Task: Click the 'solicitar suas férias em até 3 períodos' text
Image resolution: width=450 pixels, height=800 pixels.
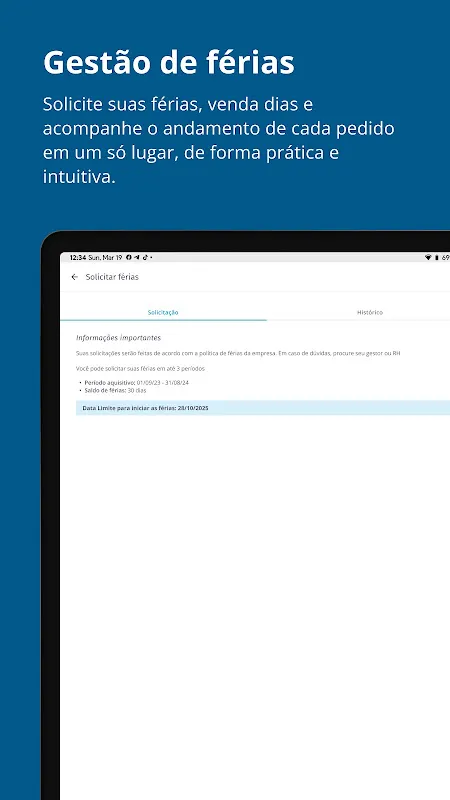Action: pos(141,368)
